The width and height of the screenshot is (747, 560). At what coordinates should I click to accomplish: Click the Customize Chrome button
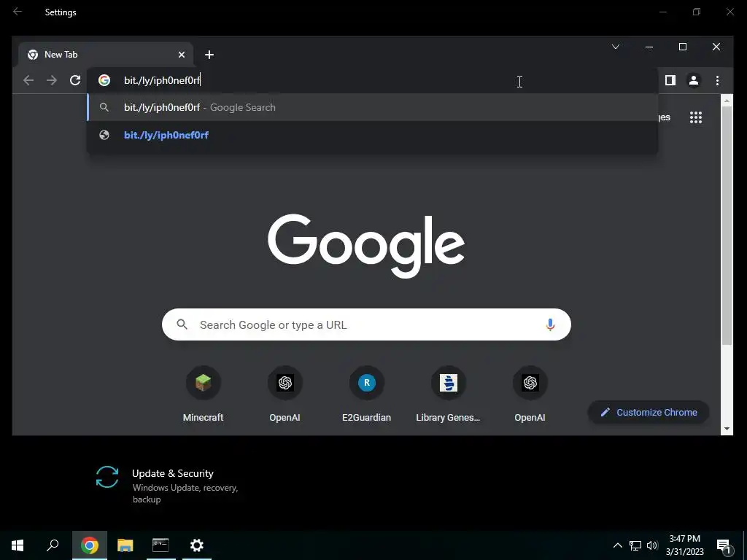649,413
